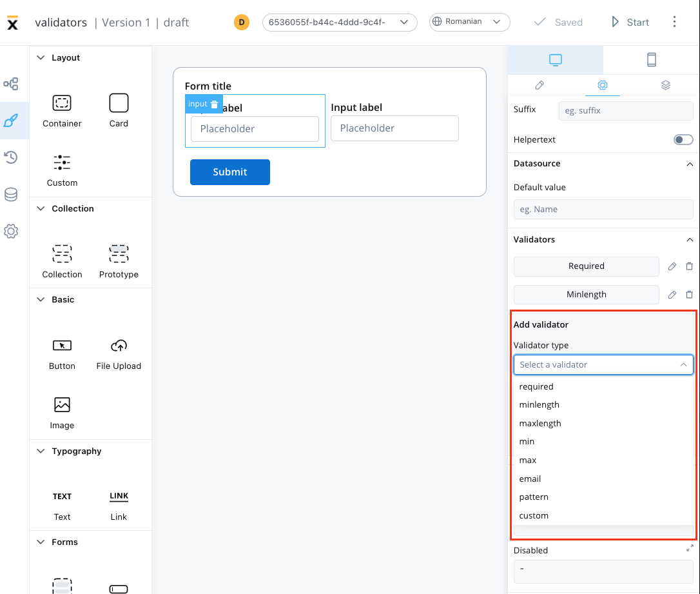Collapse the Layout components section
The height and width of the screenshot is (594, 700).
coord(41,57)
